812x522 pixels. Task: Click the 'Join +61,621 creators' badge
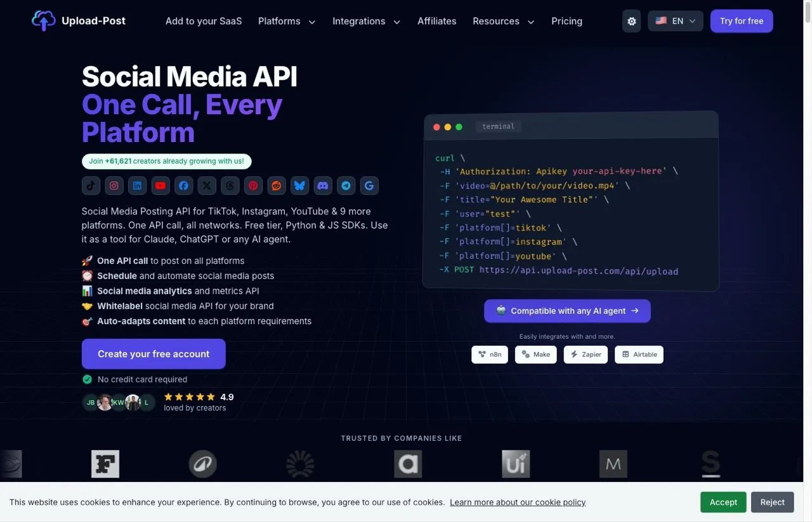pyautogui.click(x=167, y=161)
